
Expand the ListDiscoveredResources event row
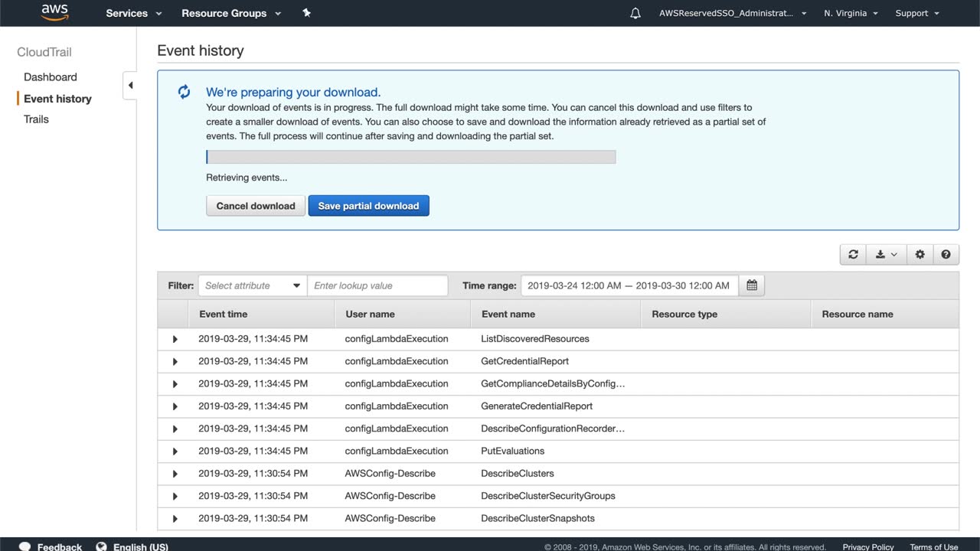click(175, 339)
